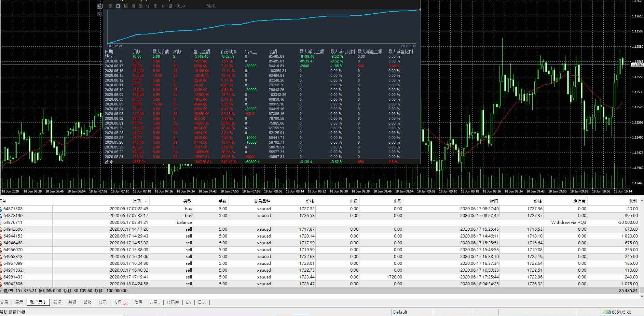
Task: Sort history by the 库存费 swap column
Action: (580, 201)
